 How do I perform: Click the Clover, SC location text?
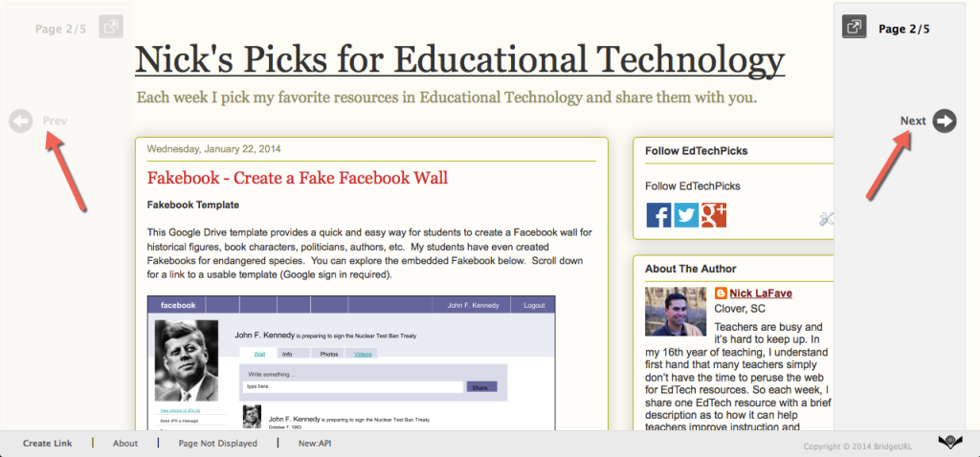point(740,309)
